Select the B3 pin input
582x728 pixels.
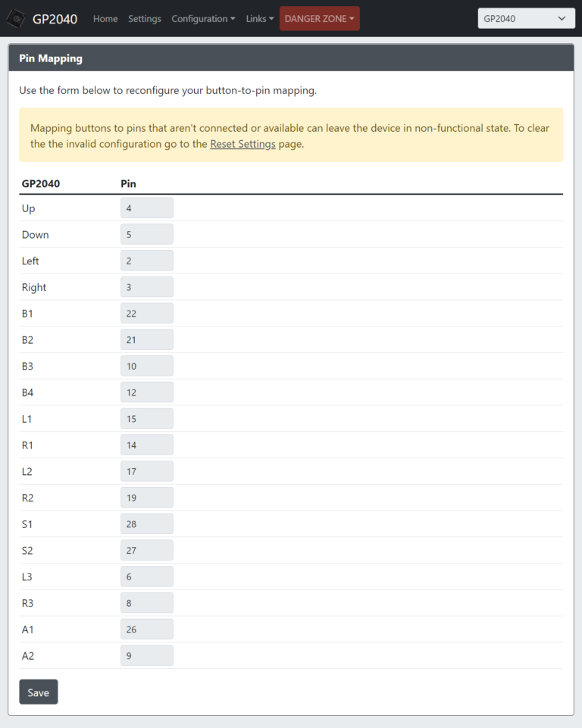click(x=147, y=366)
